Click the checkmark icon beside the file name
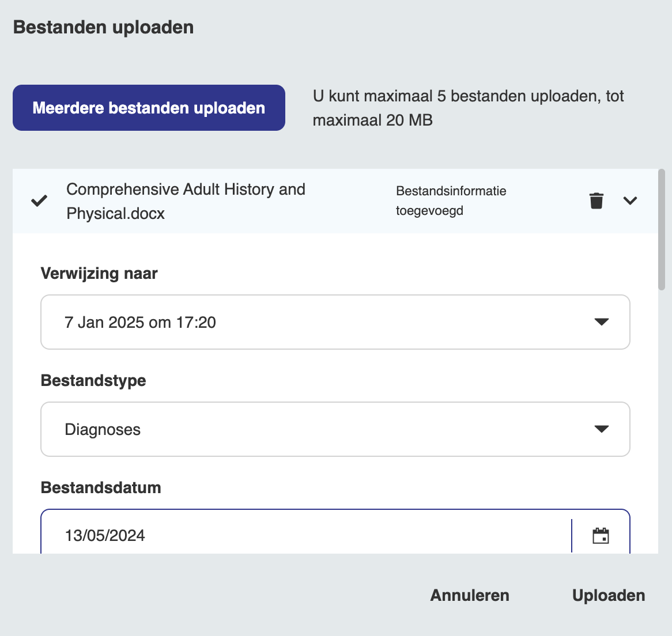This screenshot has width=672, height=636. click(39, 201)
